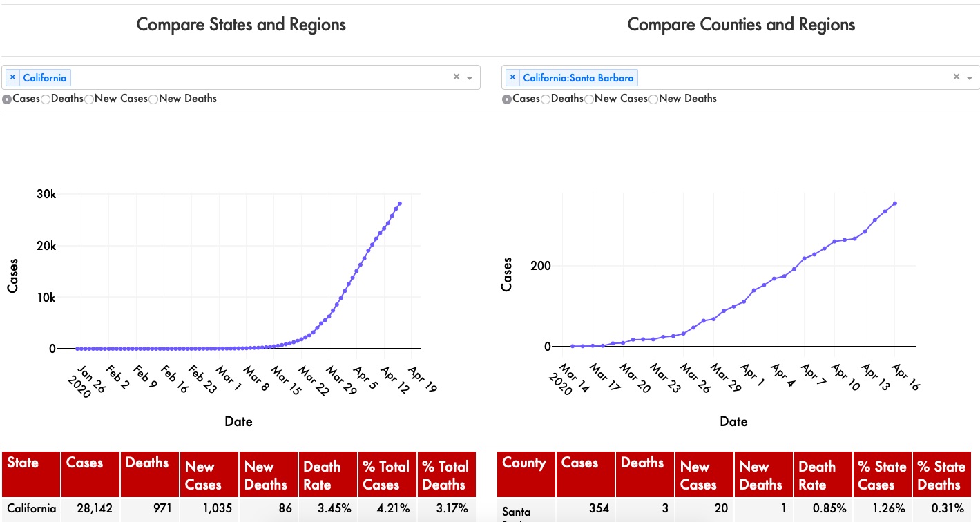This screenshot has height=522, width=980.
Task: Click the 200 y-axis label on county chart
Action: point(541,266)
